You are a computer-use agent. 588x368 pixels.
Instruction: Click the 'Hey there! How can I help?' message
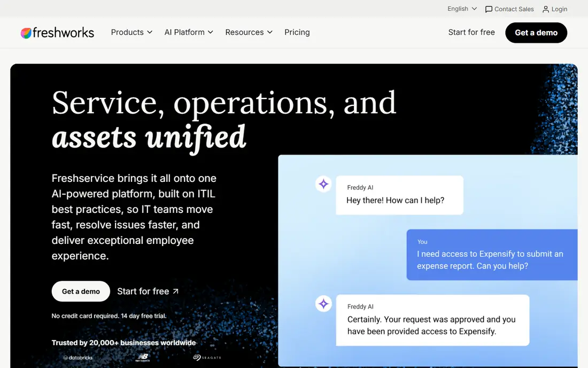(x=399, y=195)
